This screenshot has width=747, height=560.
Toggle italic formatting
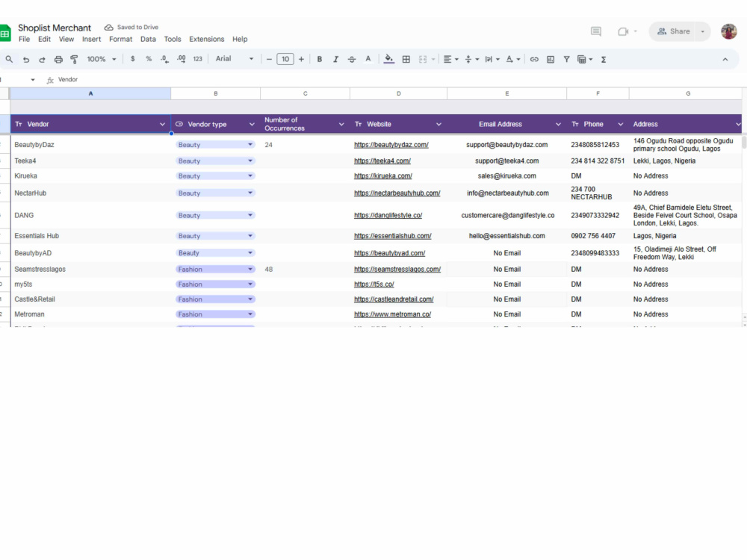tap(335, 59)
